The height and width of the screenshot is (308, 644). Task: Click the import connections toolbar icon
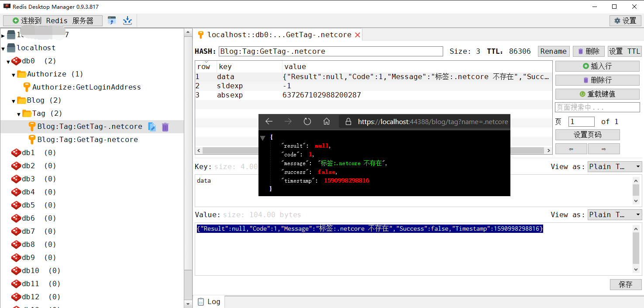click(x=112, y=21)
